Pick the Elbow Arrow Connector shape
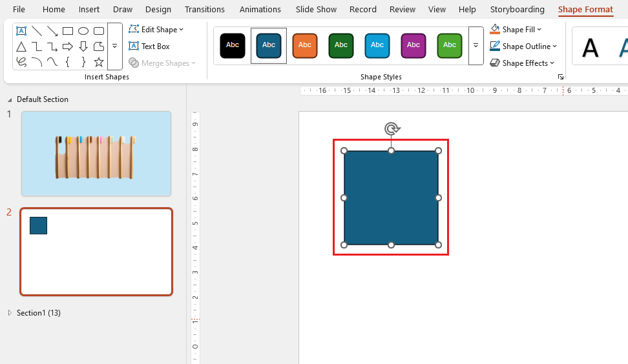This screenshot has height=364, width=628. coord(52,47)
